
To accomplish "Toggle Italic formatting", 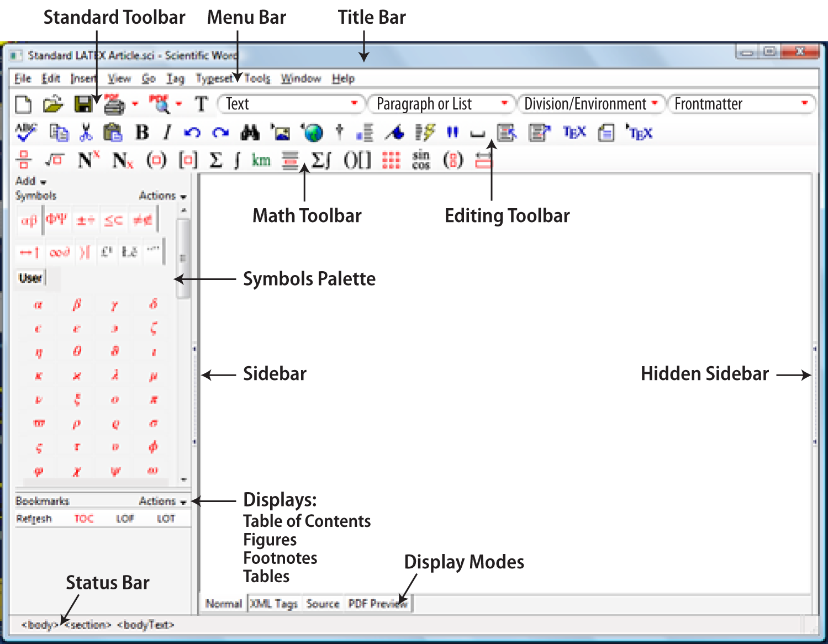I will 167,133.
